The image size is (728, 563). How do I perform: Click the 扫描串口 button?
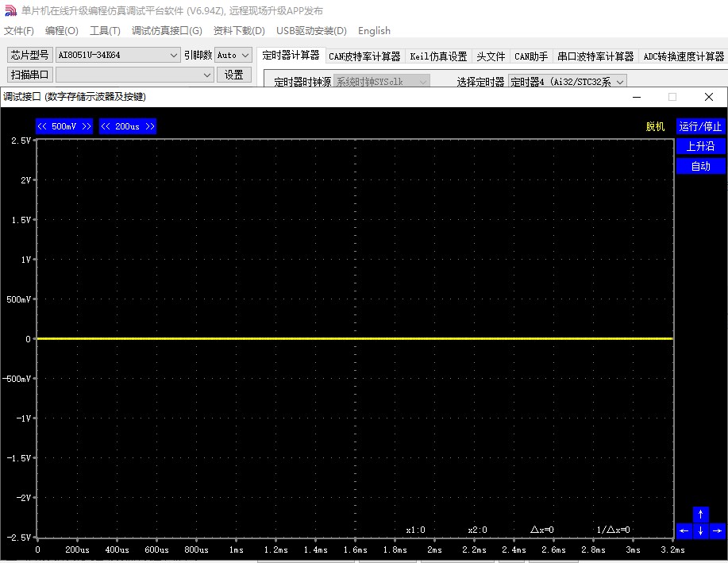[29, 75]
